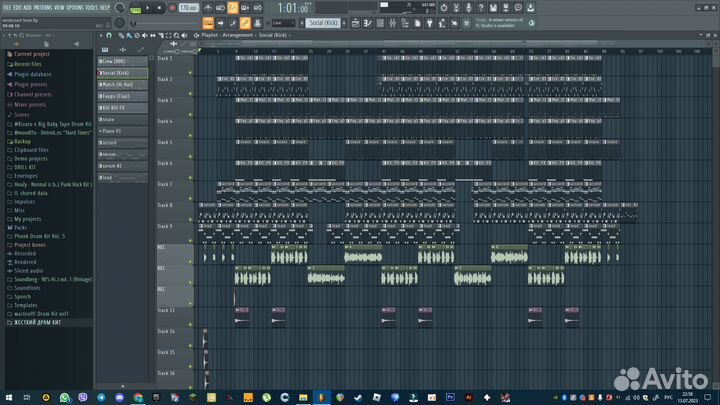Click the audio editor scissors icon
The width and height of the screenshot is (720, 405).
pyautogui.click(x=456, y=8)
